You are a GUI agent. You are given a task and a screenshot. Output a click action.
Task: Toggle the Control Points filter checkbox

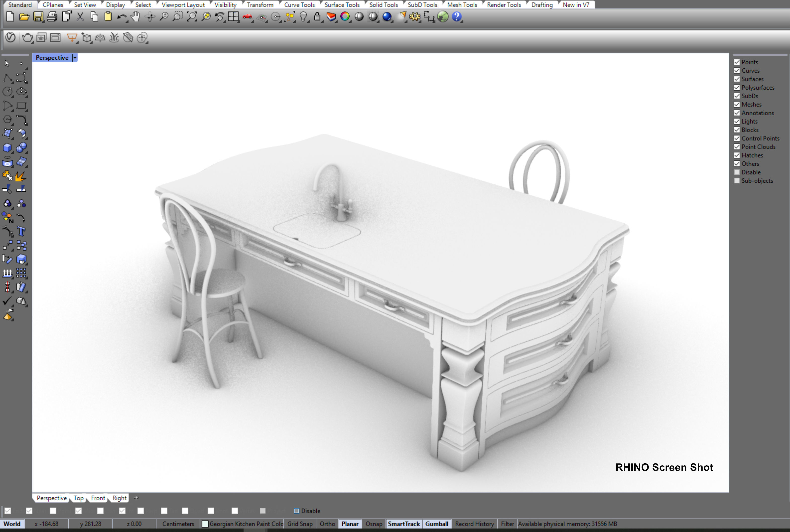click(x=737, y=138)
